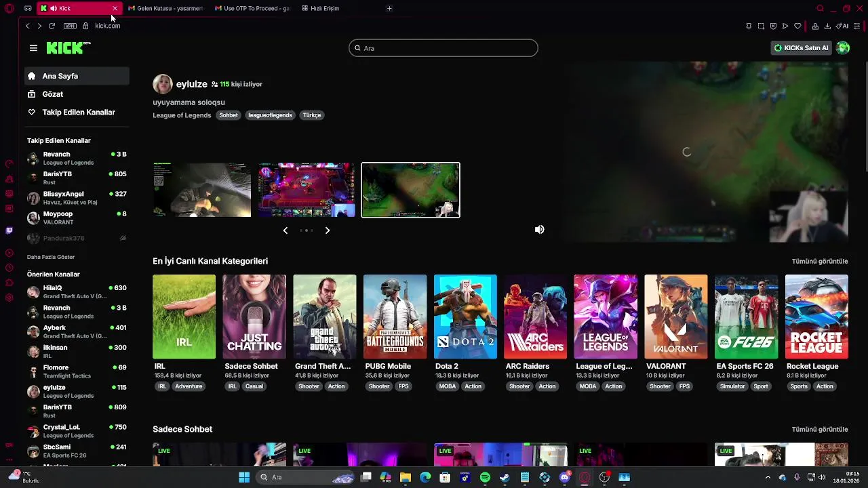Screen dimensions: 868x488
Task: Reload the kick.com page
Action: [x=52, y=26]
